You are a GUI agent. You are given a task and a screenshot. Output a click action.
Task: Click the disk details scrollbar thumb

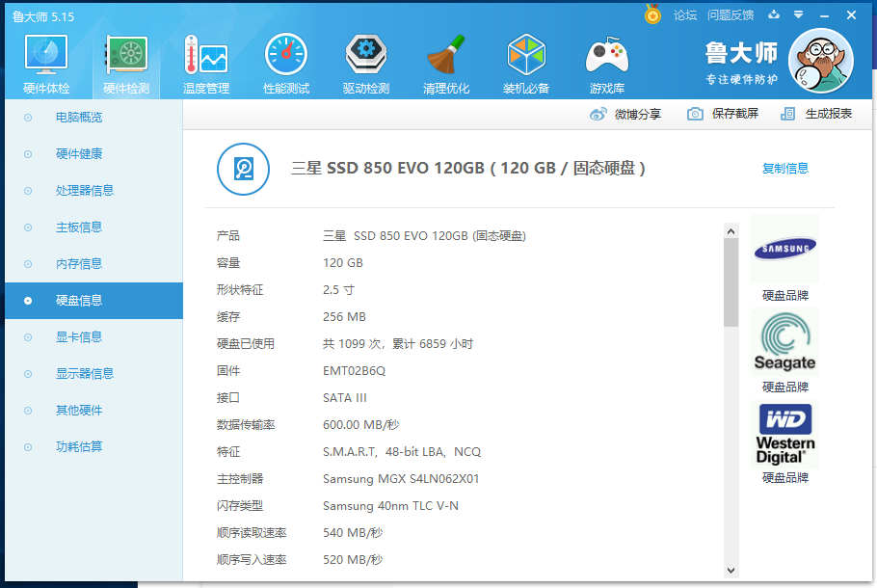pos(731,282)
